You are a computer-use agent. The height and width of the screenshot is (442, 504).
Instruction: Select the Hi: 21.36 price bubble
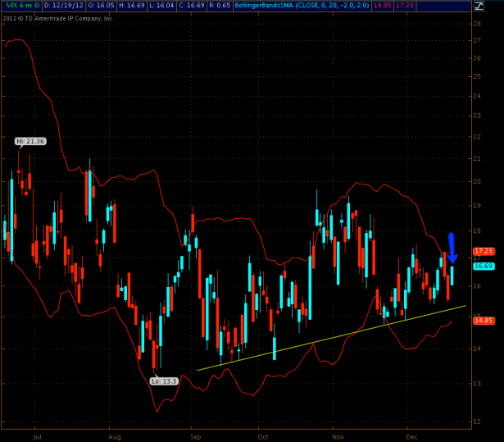click(x=30, y=141)
